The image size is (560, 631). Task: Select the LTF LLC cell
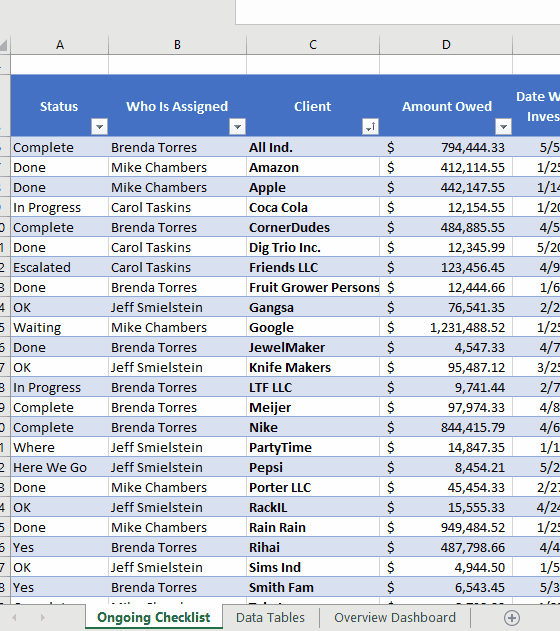313,387
